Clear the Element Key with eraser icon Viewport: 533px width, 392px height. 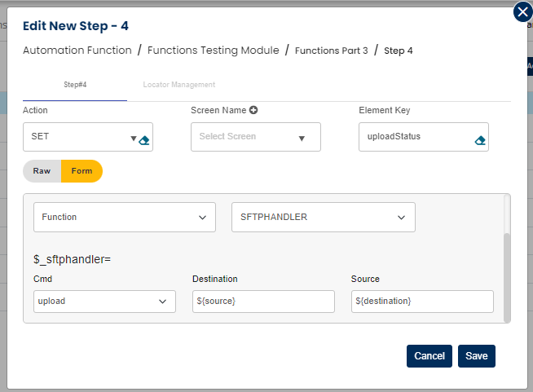(480, 139)
